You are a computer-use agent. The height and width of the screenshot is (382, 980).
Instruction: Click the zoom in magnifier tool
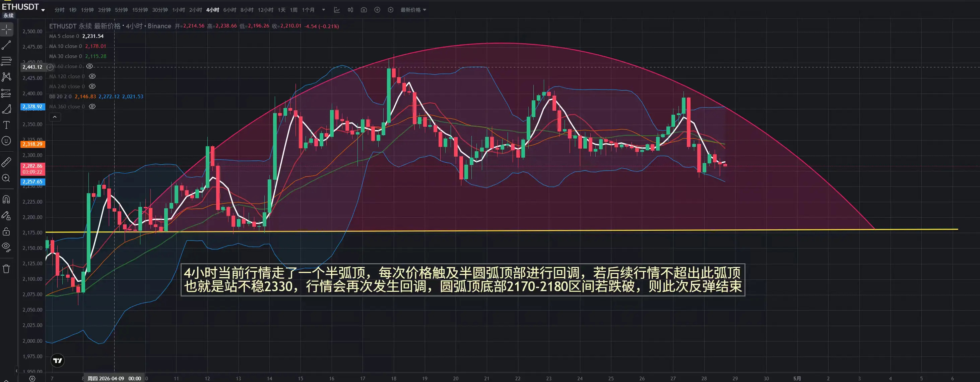point(6,178)
